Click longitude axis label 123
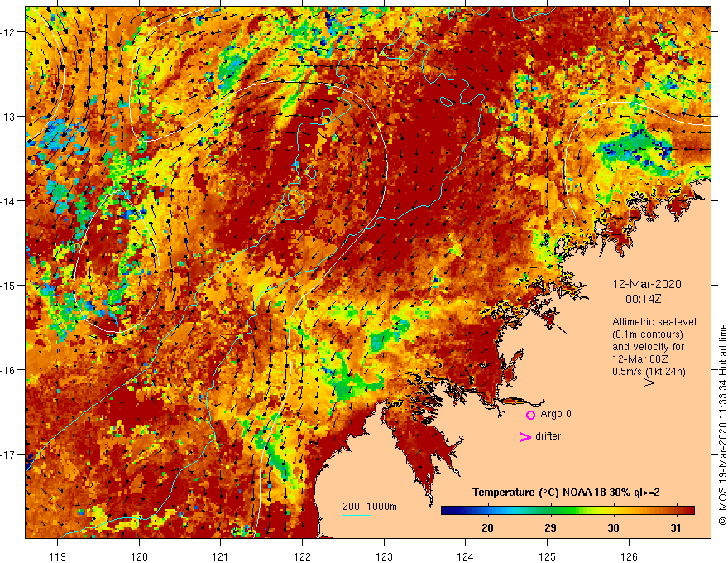 pos(384,556)
